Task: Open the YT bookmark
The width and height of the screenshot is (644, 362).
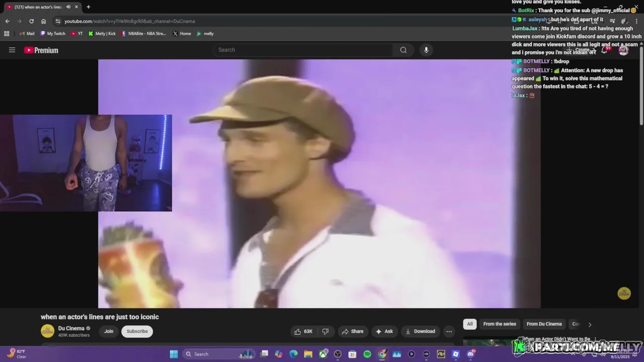Action: [x=77, y=34]
